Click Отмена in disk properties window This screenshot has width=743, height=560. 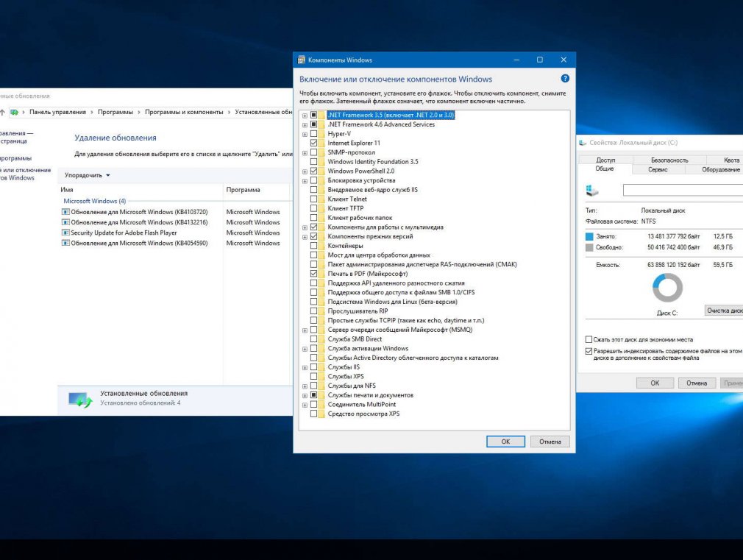click(697, 383)
